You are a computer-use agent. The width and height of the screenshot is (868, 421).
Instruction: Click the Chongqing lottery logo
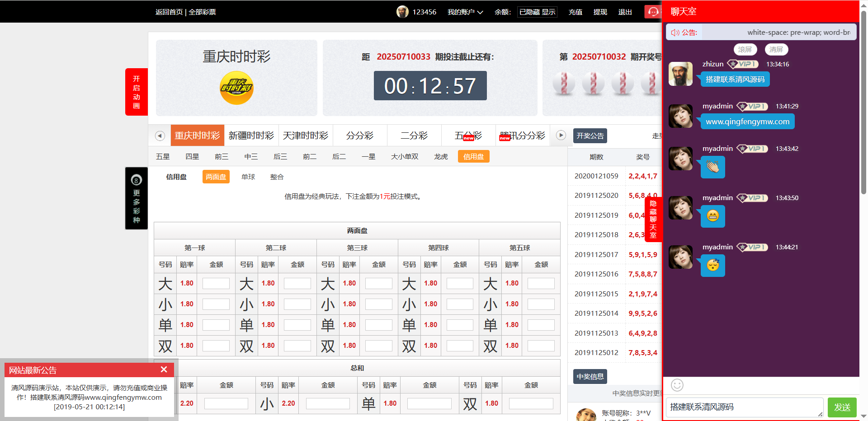[236, 88]
